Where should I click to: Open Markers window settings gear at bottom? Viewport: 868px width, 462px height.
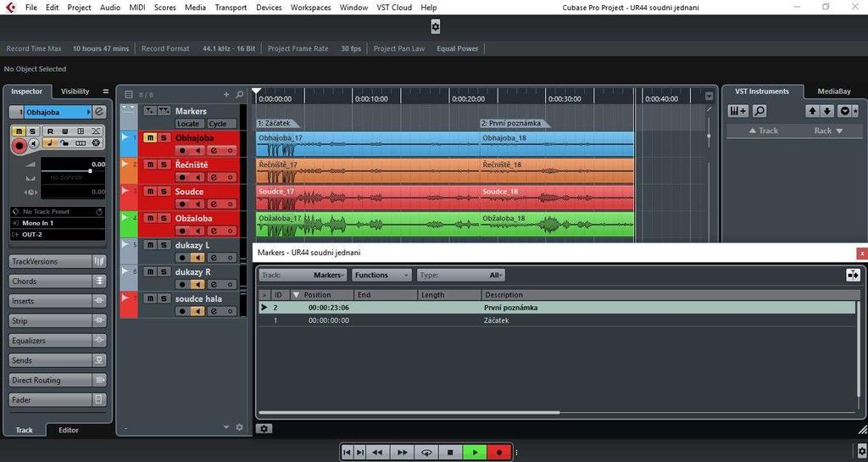tap(264, 429)
